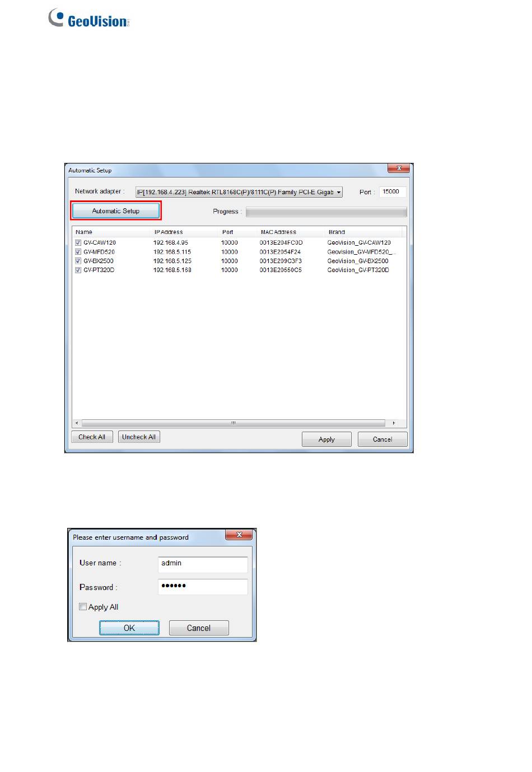Sort list by IP Address column header
Viewport: 532px width, 772px height.
click(169, 232)
